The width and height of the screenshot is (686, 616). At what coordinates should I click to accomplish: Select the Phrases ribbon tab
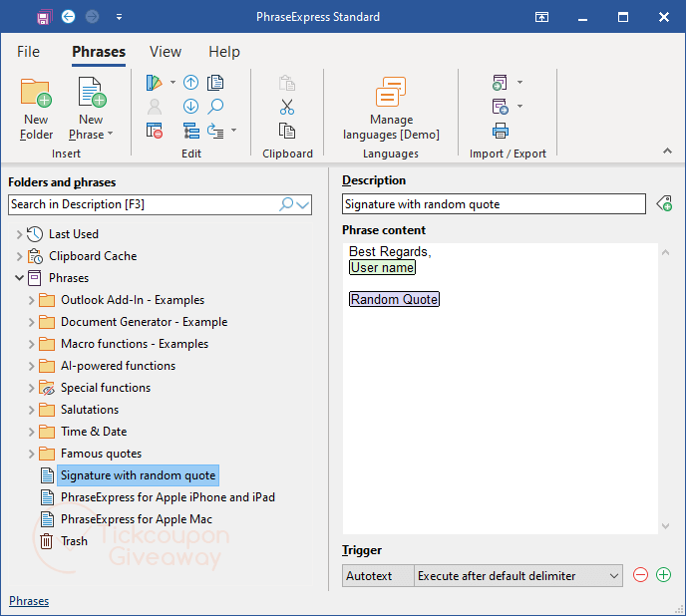(x=99, y=52)
